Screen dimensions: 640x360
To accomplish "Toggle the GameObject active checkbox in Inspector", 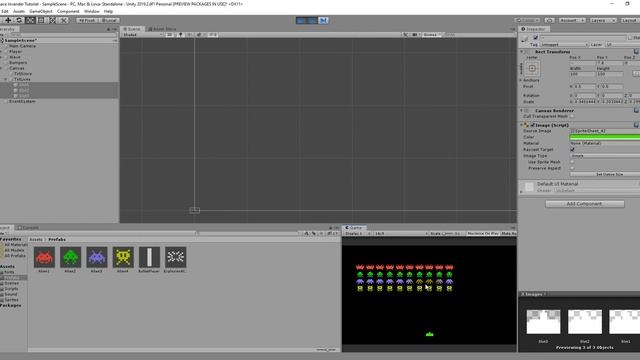I will click(536, 38).
